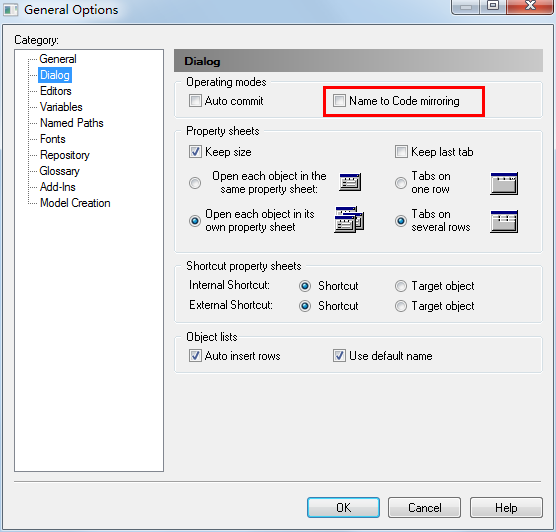Select Shortcut for Internal Shortcut
Screen dimensions: 556x532
tap(305, 286)
